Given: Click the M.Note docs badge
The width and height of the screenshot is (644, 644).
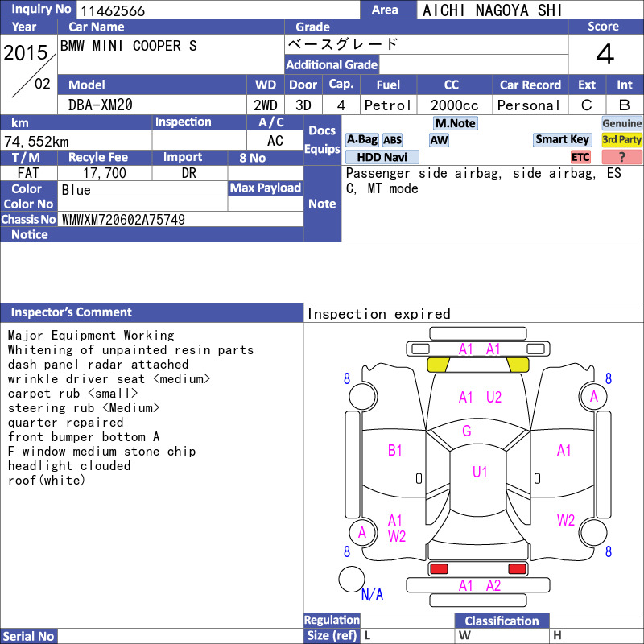Looking at the screenshot, I should 456,123.
